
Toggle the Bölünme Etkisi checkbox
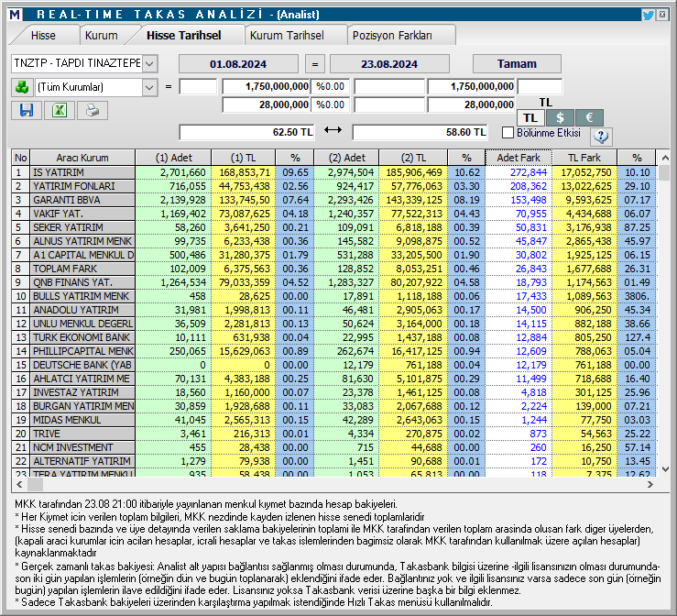point(508,133)
